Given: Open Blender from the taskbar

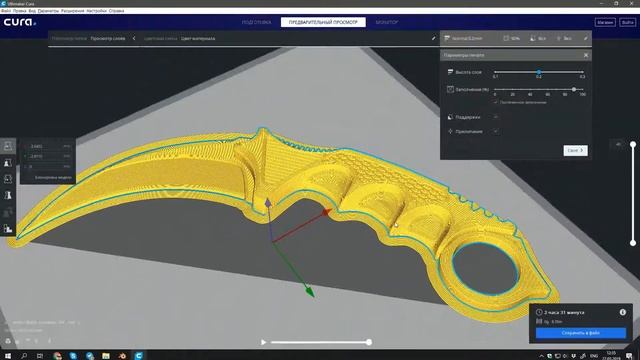Looking at the screenshot, I should 122,356.
